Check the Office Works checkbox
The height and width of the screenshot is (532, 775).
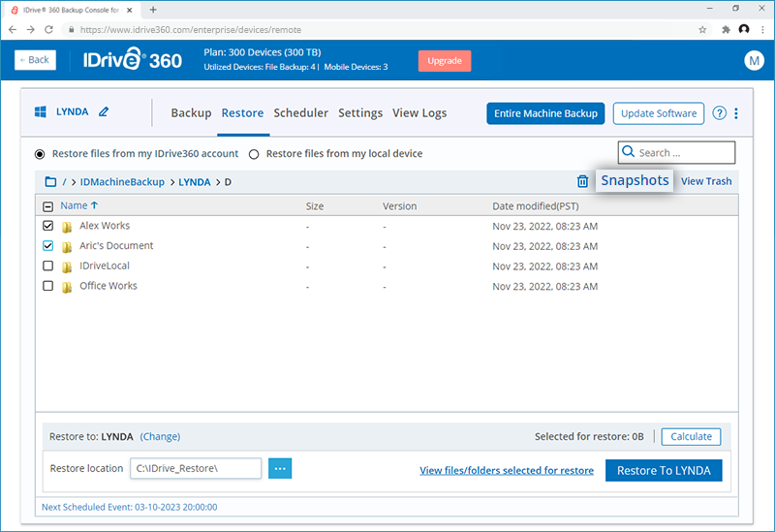point(47,286)
